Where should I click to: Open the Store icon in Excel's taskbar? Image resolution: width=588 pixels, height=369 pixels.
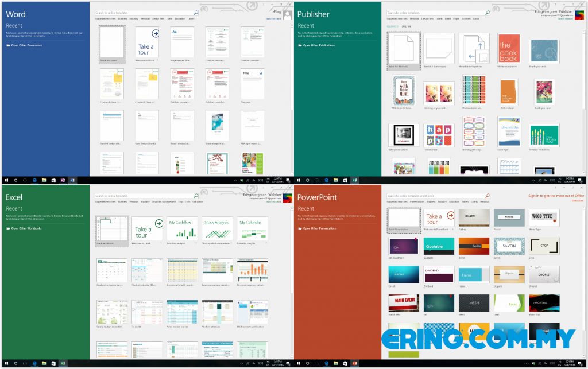point(53,363)
